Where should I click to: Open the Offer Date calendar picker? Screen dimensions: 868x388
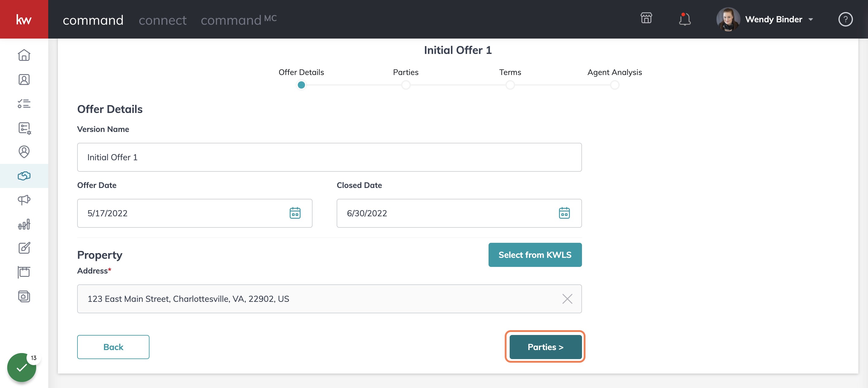pyautogui.click(x=295, y=213)
